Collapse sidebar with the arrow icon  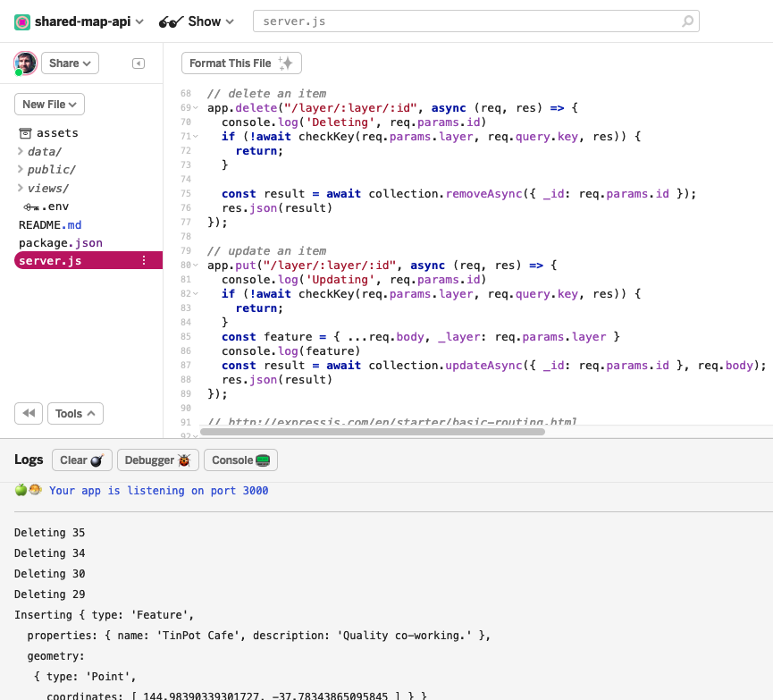139,63
